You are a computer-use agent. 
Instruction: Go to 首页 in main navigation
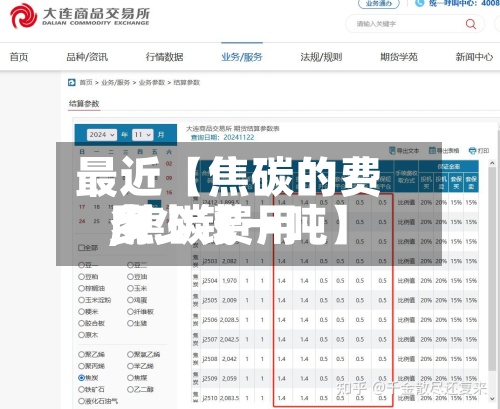pos(19,57)
